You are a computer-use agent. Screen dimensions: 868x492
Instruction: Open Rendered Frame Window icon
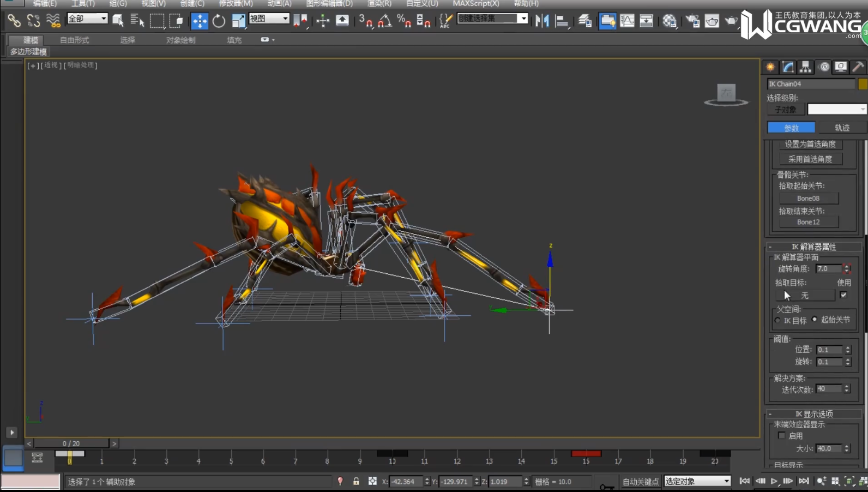[712, 21]
